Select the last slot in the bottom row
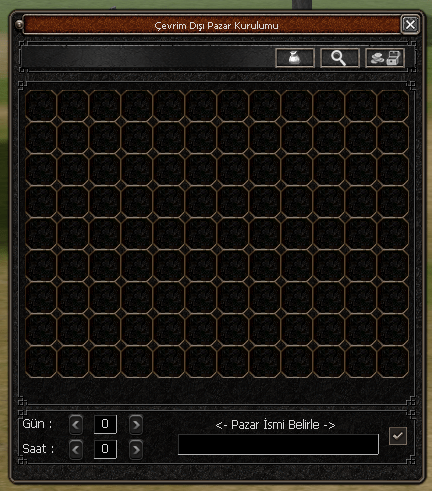The image size is (432, 491). [x=393, y=362]
